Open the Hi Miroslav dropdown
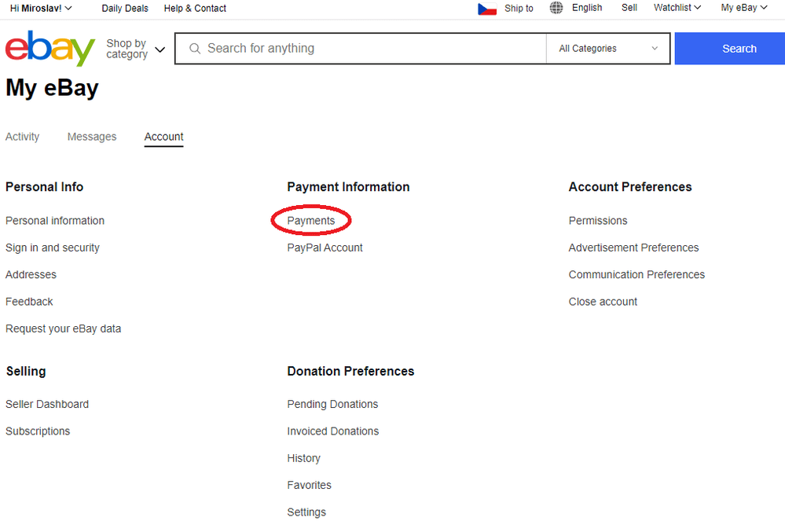Image resolution: width=785 pixels, height=532 pixels. pyautogui.click(x=41, y=9)
